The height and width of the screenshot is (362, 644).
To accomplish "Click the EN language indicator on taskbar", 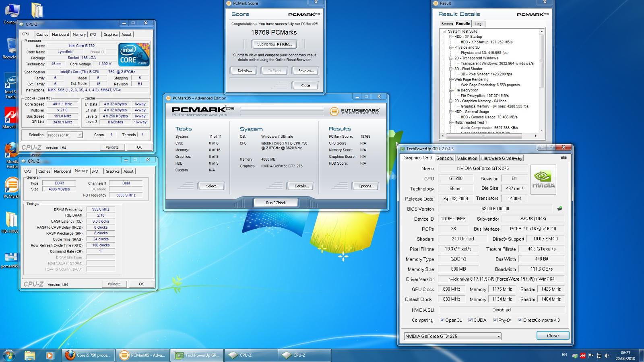I will (564, 355).
